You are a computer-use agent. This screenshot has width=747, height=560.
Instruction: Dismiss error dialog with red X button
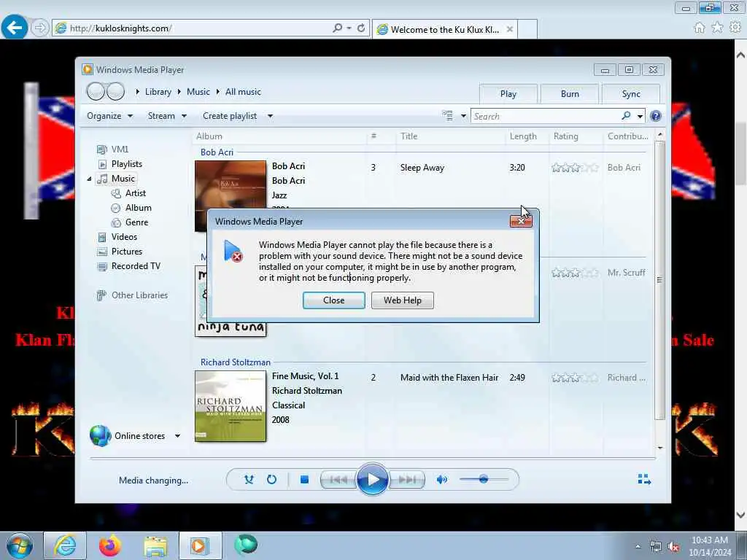pyautogui.click(x=521, y=221)
